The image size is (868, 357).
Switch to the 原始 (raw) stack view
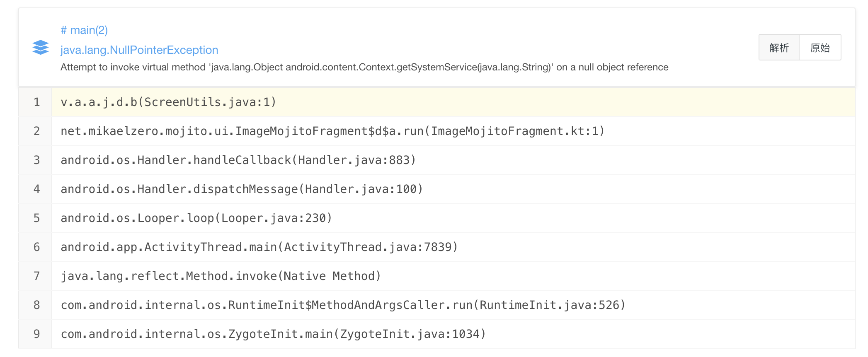click(x=820, y=48)
